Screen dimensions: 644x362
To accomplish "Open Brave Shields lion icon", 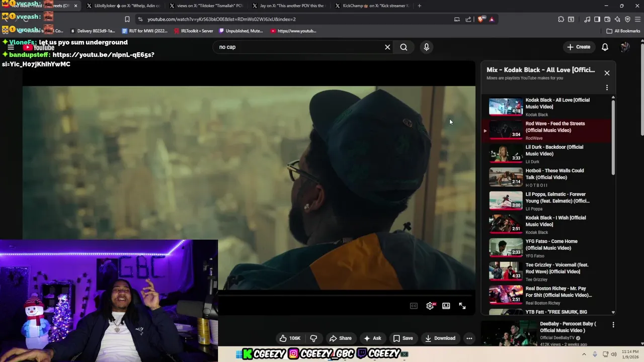I will 481,19.
